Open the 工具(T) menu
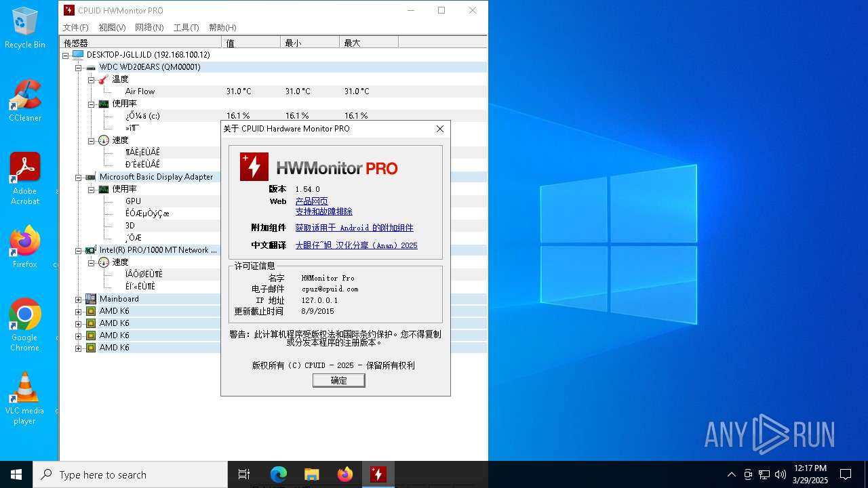 186,28
